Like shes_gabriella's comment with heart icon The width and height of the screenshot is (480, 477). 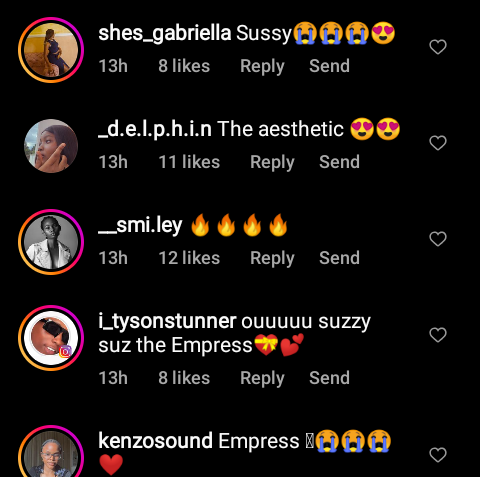point(438,47)
